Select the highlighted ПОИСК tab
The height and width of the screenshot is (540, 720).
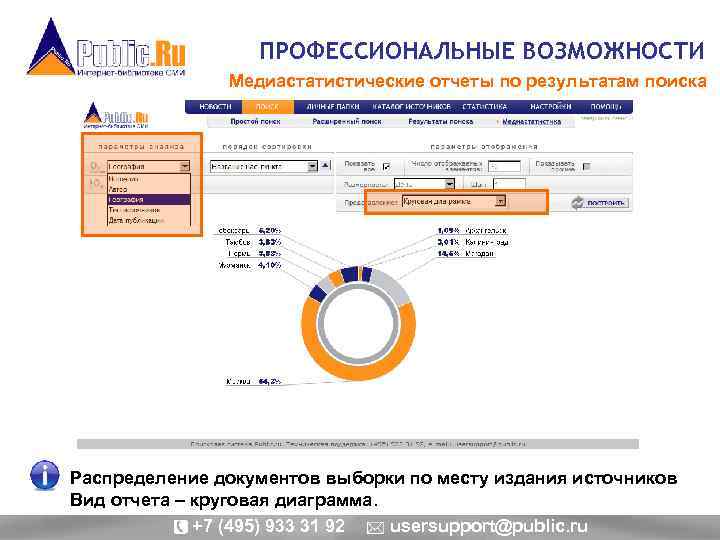(267, 107)
